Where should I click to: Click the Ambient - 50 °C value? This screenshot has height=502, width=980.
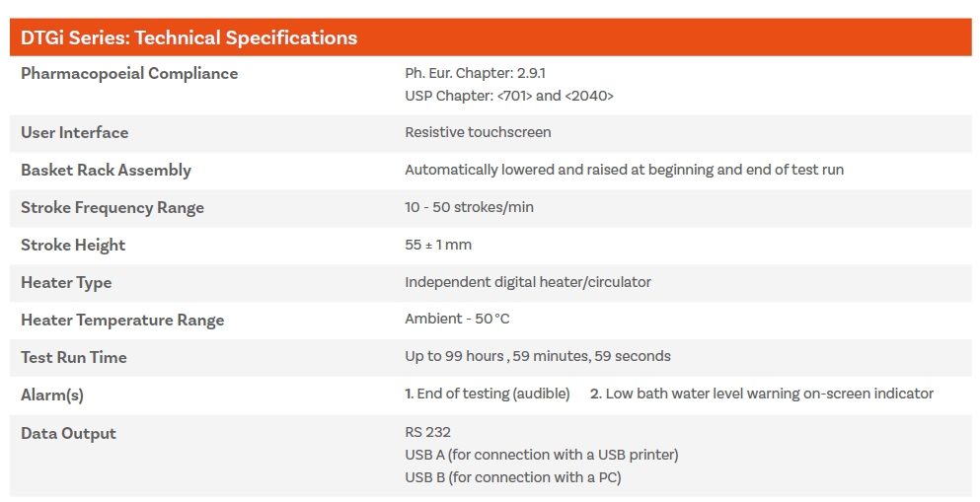pos(458,320)
